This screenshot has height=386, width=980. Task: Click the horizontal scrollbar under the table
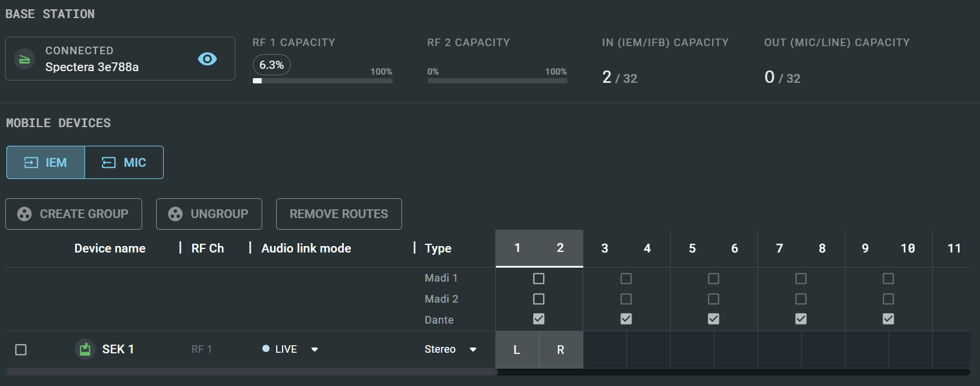pyautogui.click(x=251, y=372)
